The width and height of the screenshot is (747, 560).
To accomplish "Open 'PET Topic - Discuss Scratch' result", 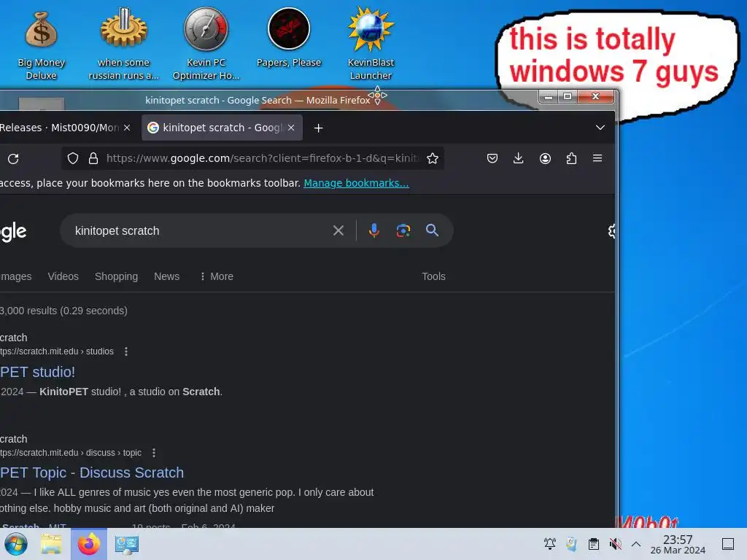I will tap(92, 472).
